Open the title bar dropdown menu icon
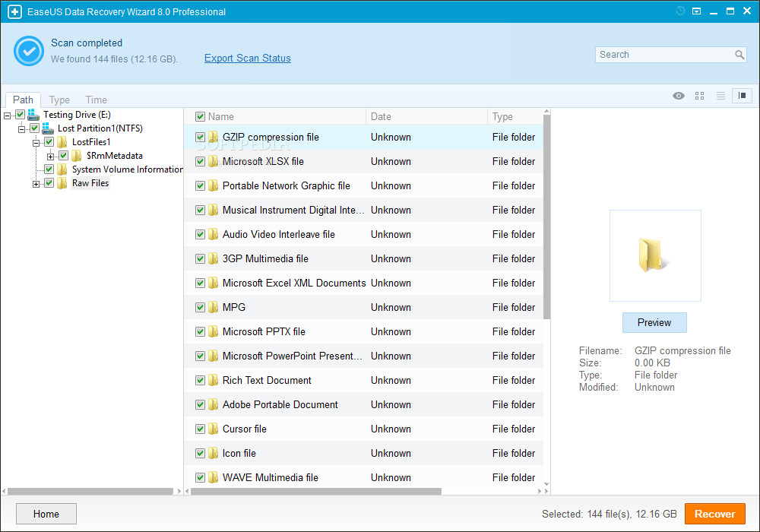The image size is (760, 532). click(x=696, y=11)
